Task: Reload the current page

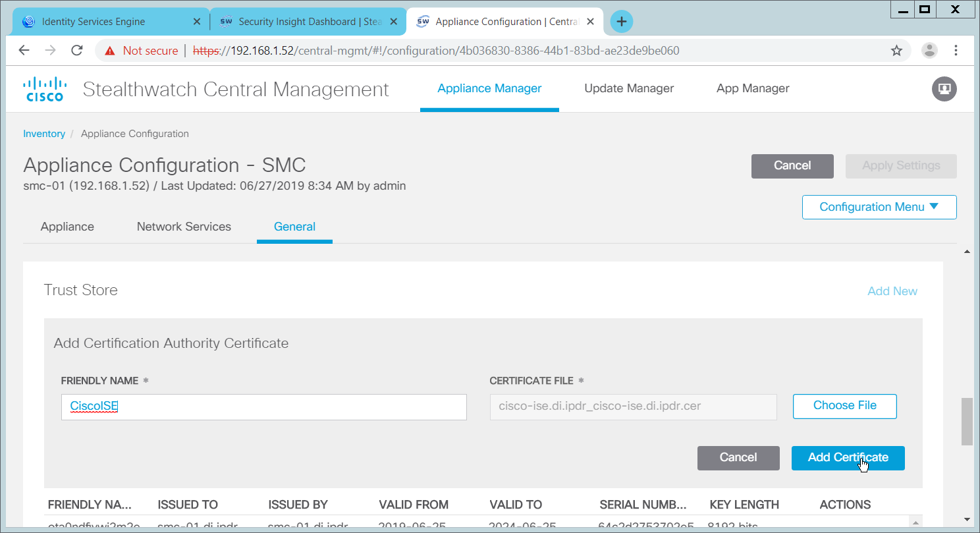Action: click(x=77, y=51)
